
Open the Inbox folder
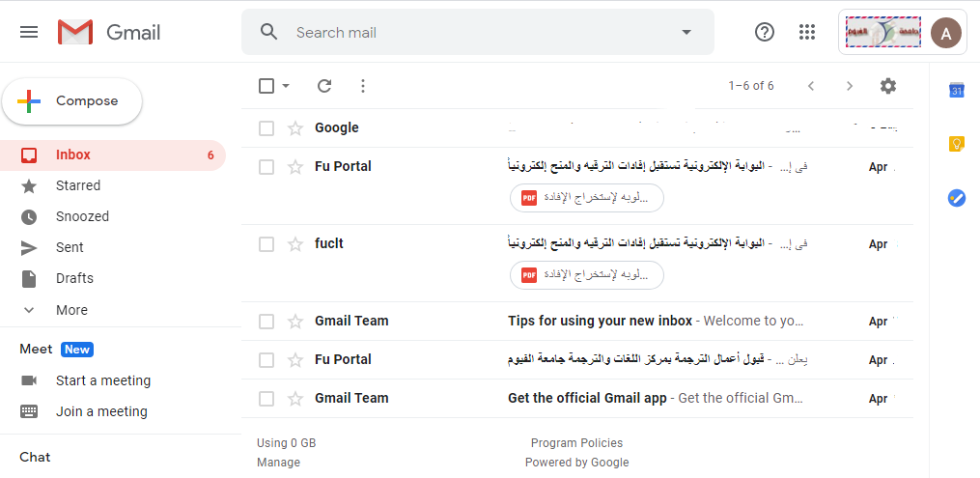[x=113, y=155]
